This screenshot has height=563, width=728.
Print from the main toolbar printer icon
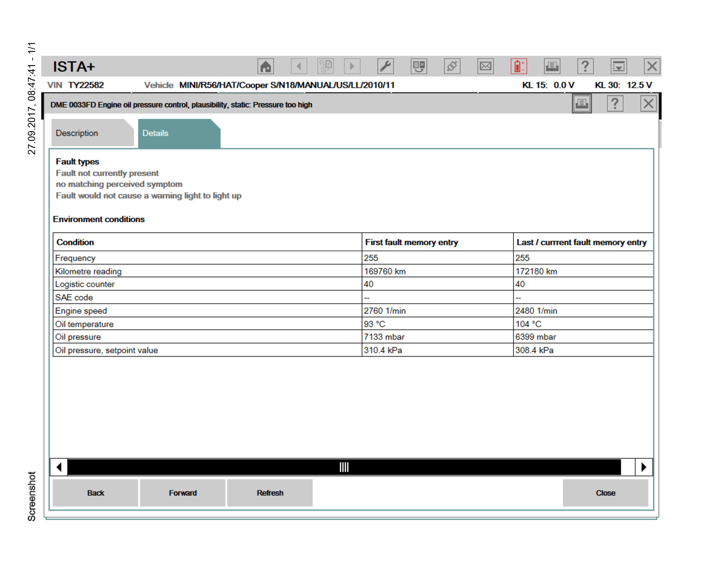[x=552, y=66]
